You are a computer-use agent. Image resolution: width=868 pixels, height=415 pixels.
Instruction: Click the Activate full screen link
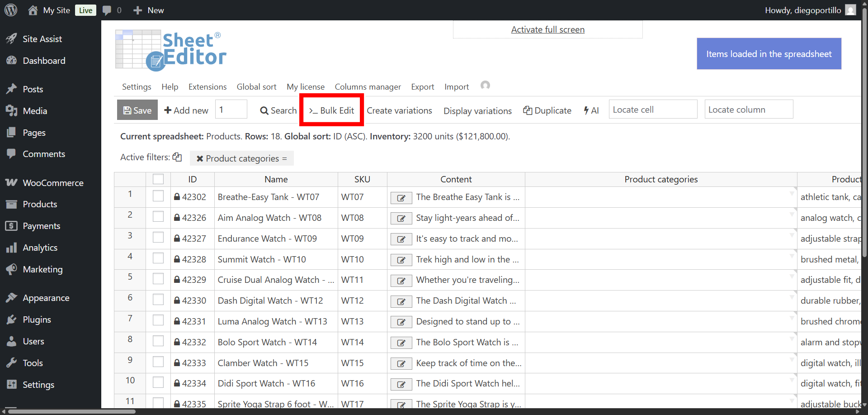[547, 29]
